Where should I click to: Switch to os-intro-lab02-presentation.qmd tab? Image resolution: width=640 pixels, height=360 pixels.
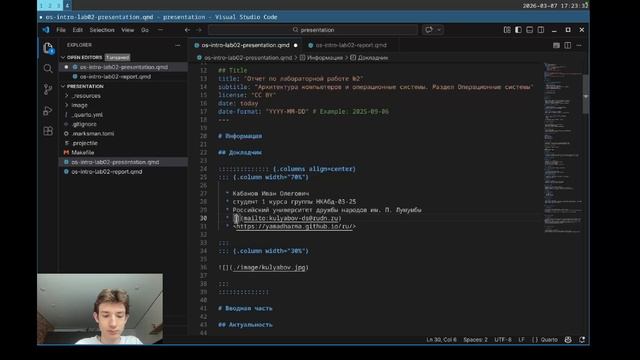tap(245, 45)
